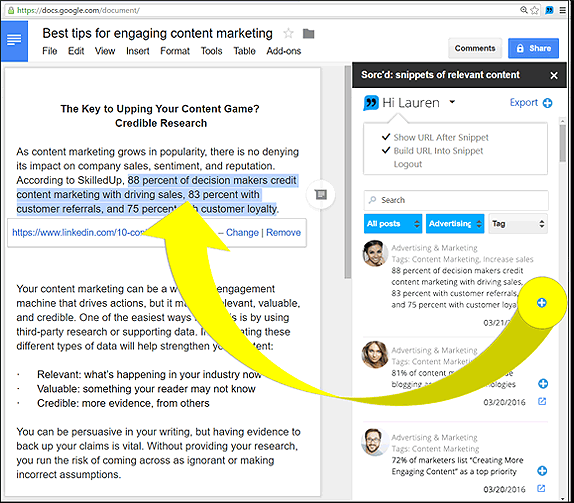Bookmark the page with the star icon

534,10
